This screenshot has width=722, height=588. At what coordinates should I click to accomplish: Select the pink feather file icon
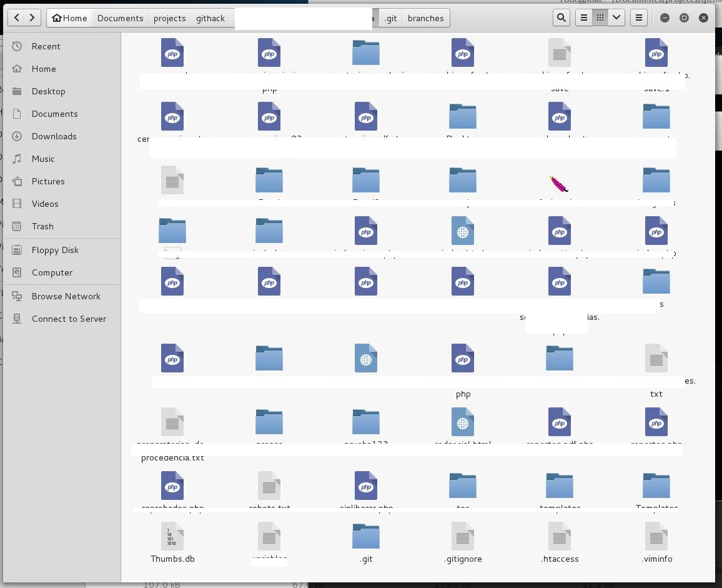tap(559, 184)
